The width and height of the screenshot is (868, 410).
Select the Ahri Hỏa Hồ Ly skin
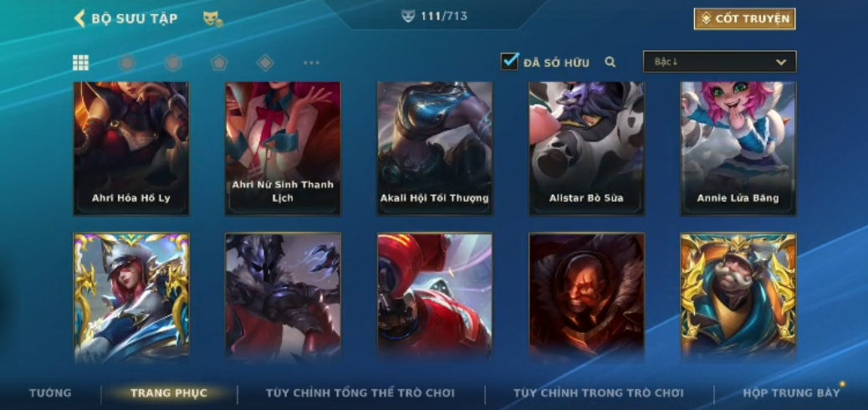pyautogui.click(x=131, y=148)
